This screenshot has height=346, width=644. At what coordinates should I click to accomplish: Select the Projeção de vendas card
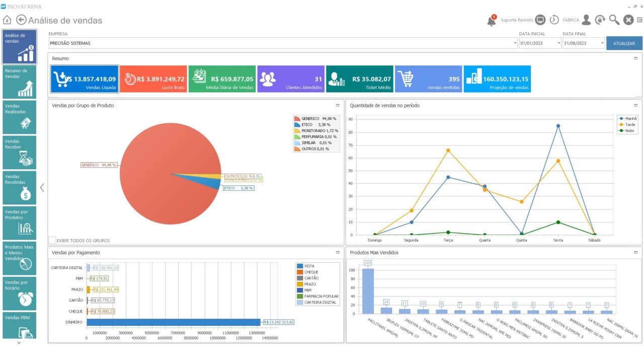tap(497, 79)
